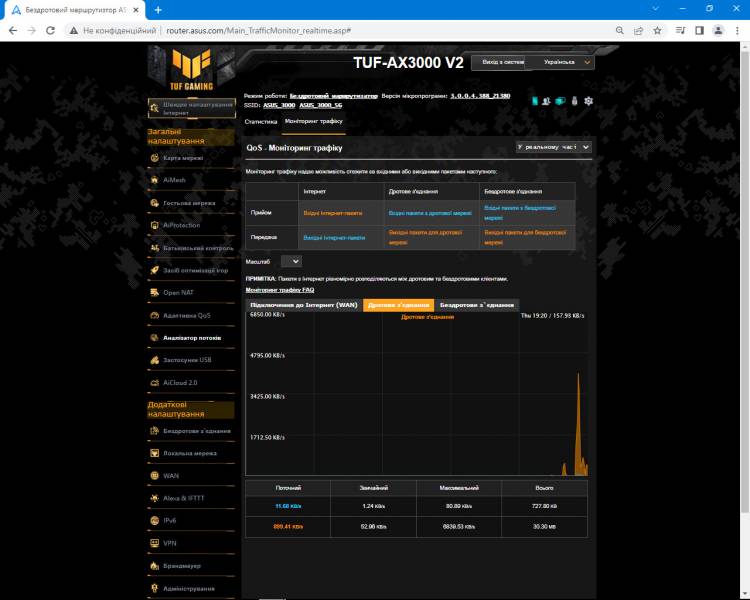Viewport: 750px width, 600px height.
Task: Open Адміністрування from the sidebar
Action: [191, 589]
